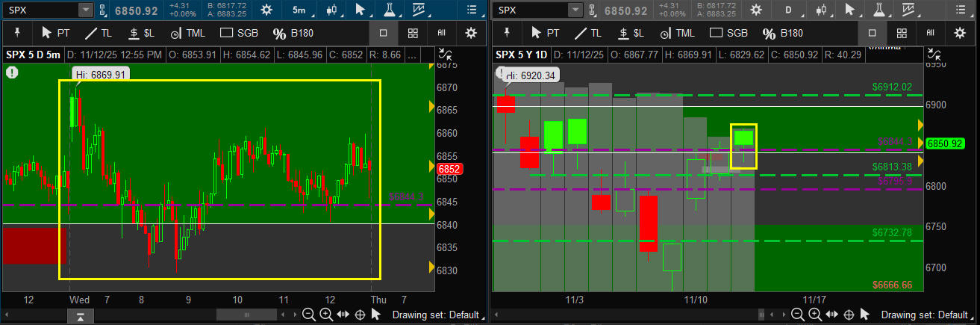Open the list menu icon at far right
This screenshot has height=325, width=980.
(x=960, y=10)
